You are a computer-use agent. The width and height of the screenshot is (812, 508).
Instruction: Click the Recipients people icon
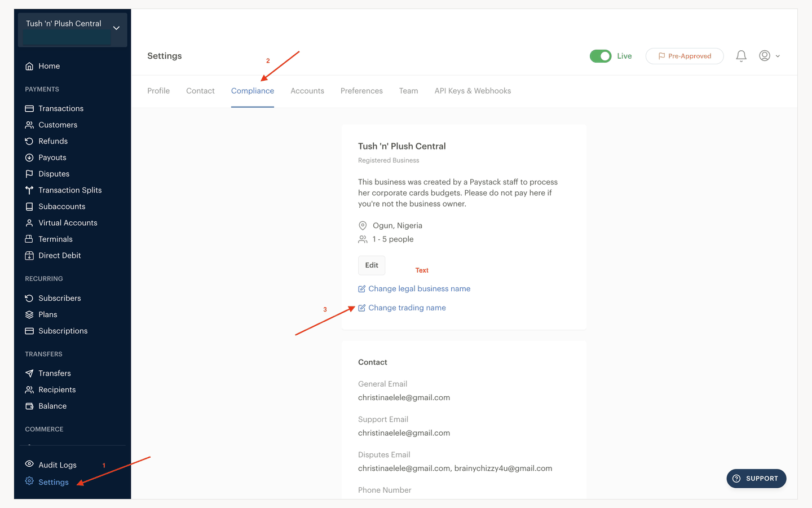coord(29,389)
